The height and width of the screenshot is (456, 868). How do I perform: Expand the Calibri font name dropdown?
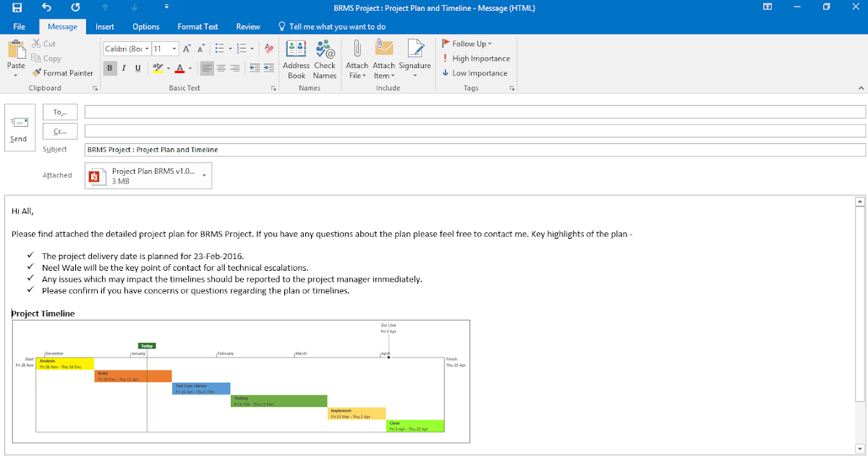147,48
